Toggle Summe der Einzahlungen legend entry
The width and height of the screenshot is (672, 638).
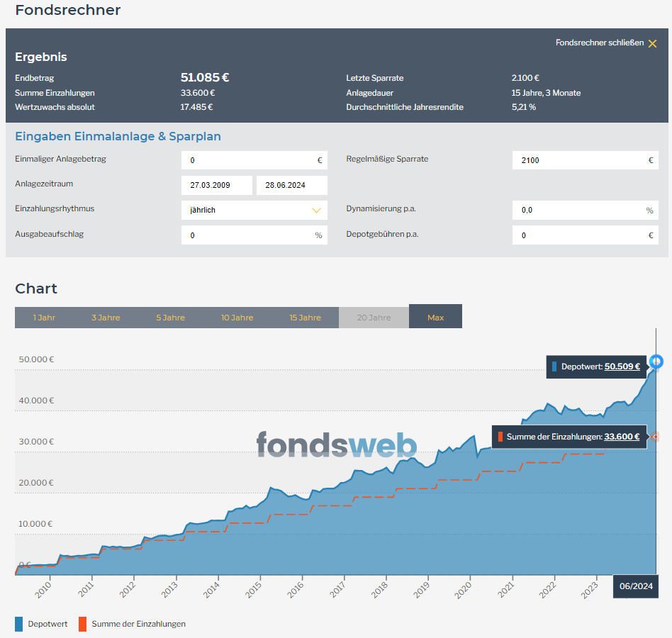point(132,624)
